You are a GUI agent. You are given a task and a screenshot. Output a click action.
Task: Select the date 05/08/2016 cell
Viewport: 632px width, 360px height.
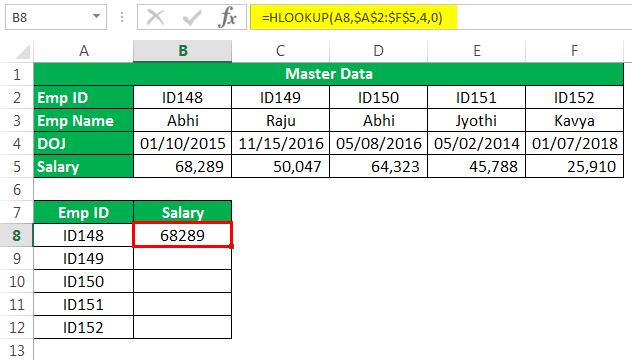(378, 143)
